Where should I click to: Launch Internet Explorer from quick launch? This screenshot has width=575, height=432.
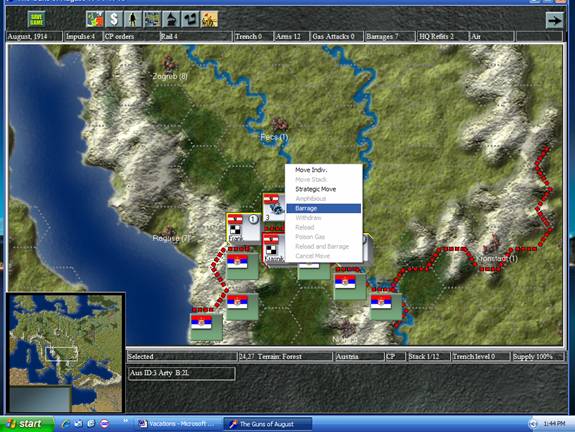click(65, 424)
